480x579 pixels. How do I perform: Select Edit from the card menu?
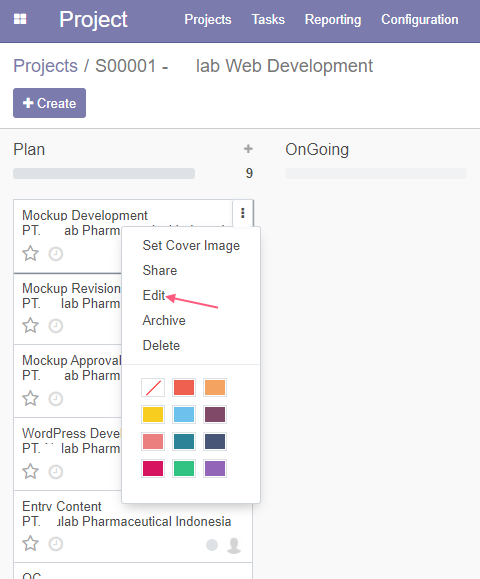pos(154,295)
